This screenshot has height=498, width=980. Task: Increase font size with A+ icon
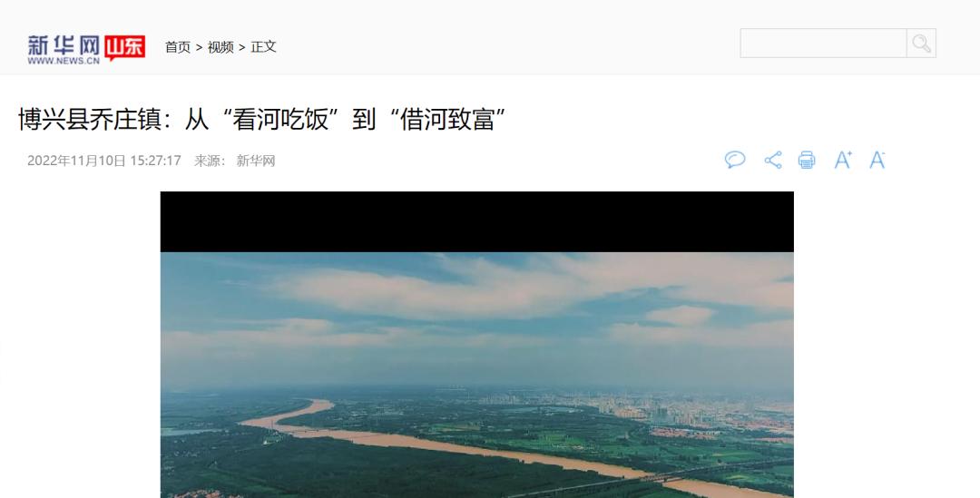click(x=843, y=160)
